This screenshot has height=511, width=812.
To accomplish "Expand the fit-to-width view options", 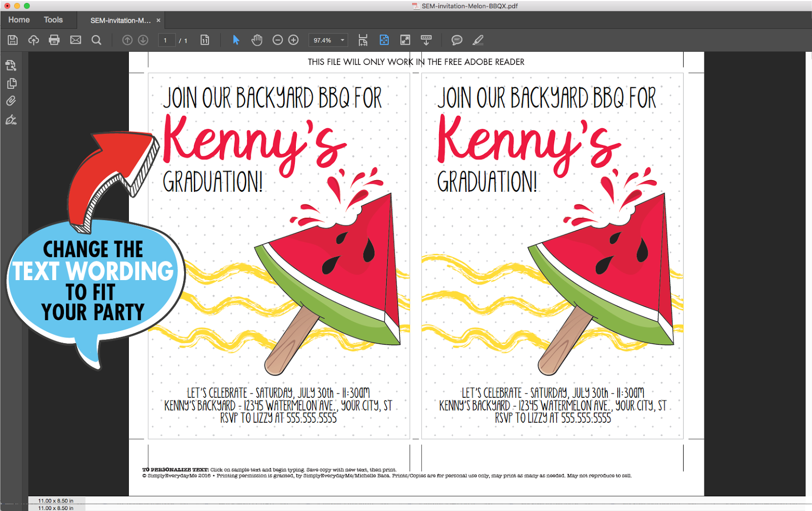I will pyautogui.click(x=362, y=40).
